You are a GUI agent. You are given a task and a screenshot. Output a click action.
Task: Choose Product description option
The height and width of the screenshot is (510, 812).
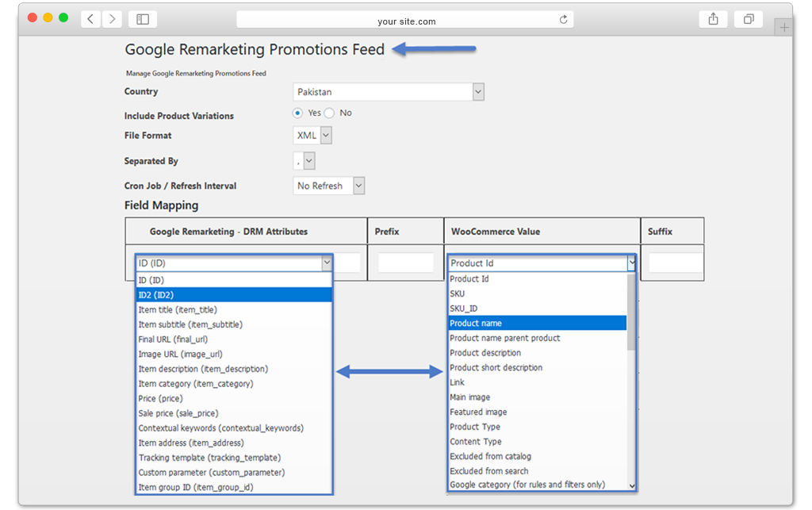(x=538, y=353)
